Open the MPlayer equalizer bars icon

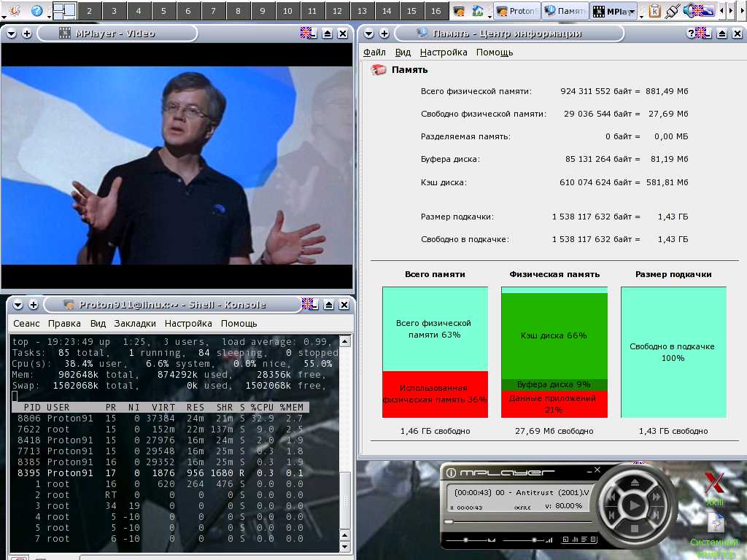coord(575,540)
